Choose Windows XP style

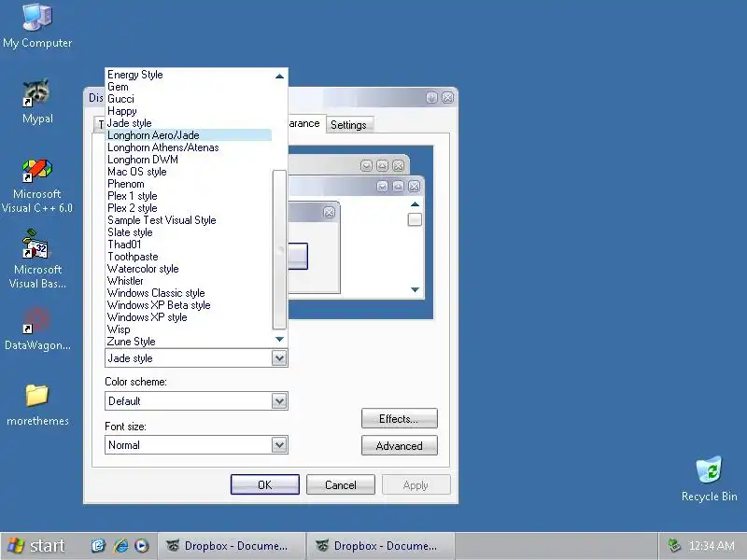click(x=189, y=317)
